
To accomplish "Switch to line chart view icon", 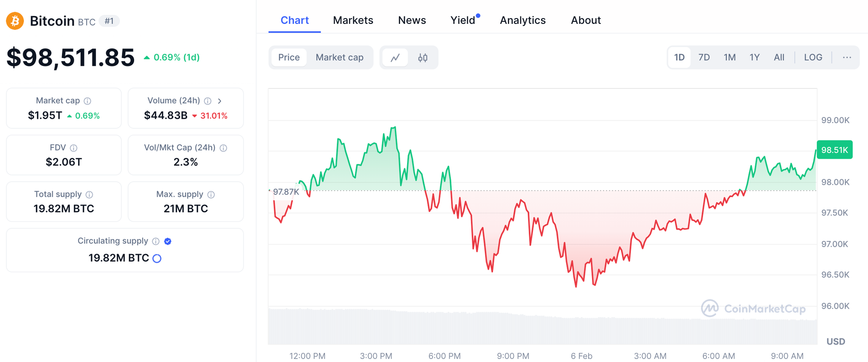I will coord(395,58).
